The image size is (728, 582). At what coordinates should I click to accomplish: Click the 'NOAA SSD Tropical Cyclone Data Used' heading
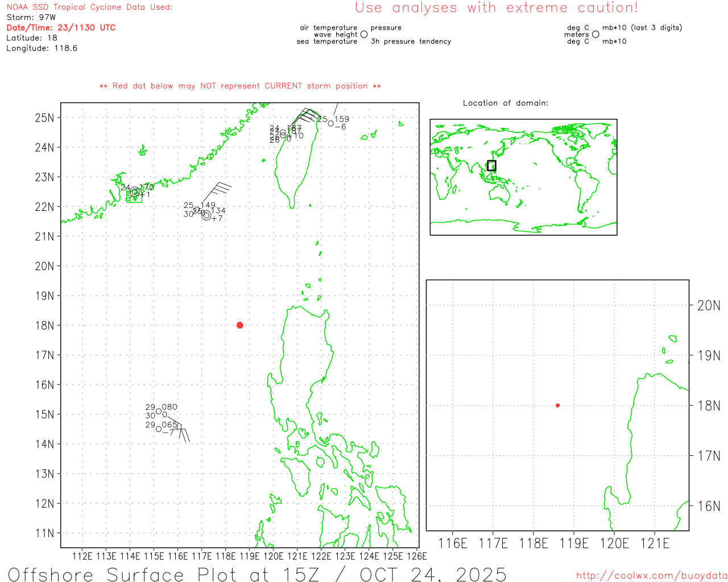(89, 7)
